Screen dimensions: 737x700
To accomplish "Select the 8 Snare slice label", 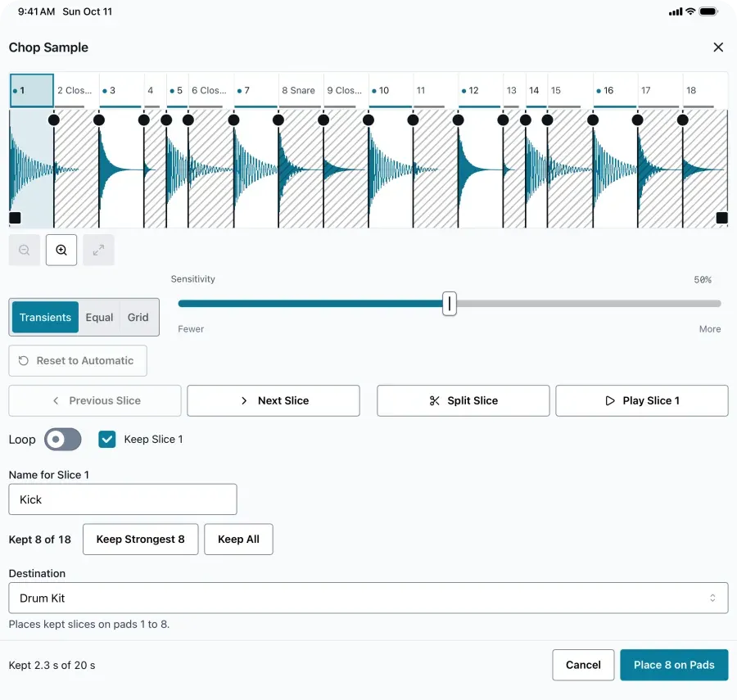I will pyautogui.click(x=301, y=90).
